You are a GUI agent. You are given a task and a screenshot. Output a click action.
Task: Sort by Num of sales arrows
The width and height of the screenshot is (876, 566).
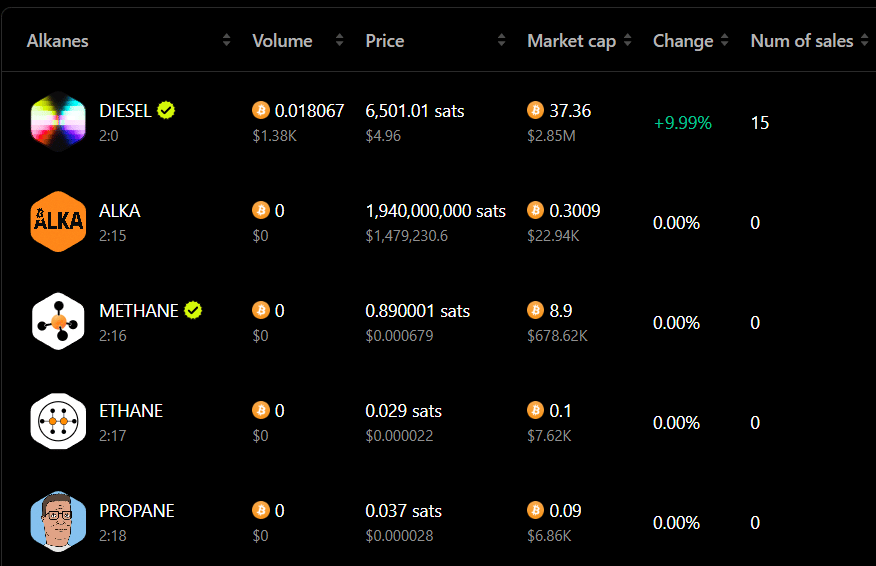coord(864,40)
